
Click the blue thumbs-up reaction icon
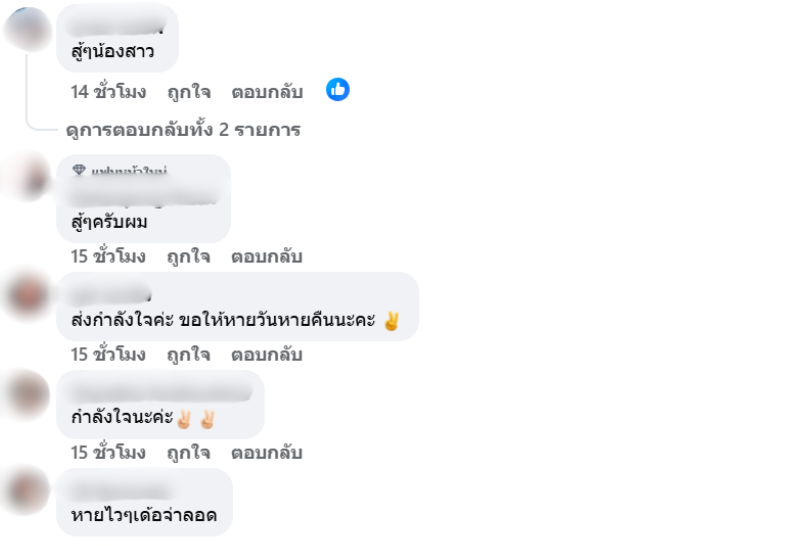(x=338, y=90)
